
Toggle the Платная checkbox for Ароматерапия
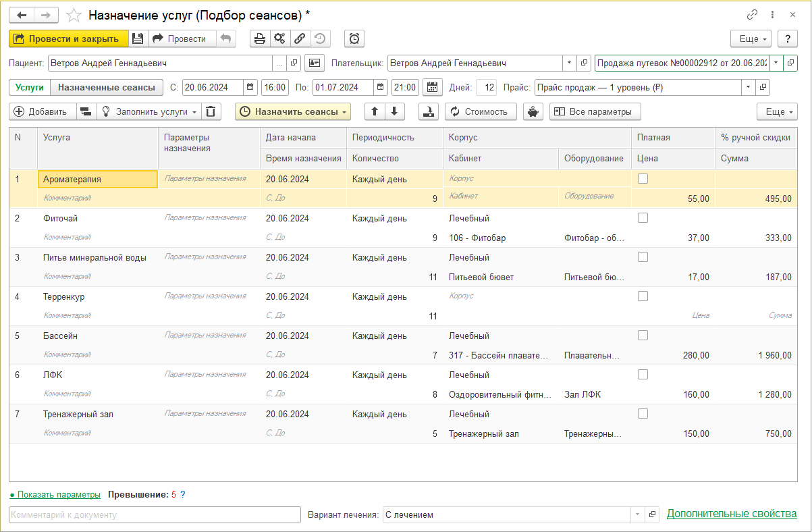[643, 179]
